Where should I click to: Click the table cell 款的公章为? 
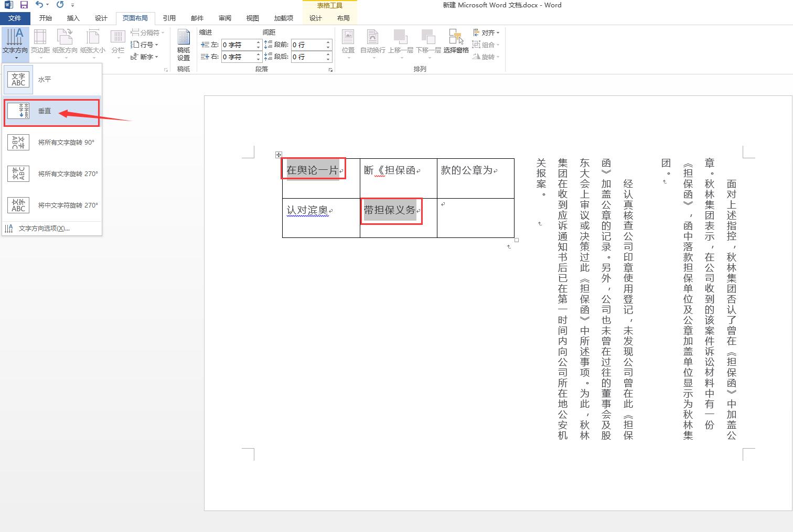(x=467, y=170)
